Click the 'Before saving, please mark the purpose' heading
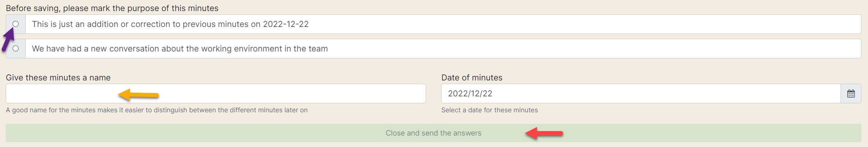868x147 pixels. 112,8
